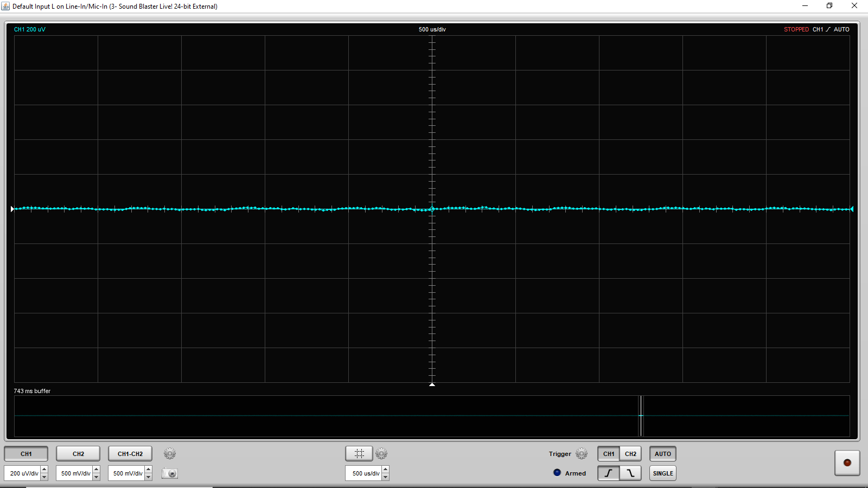The image size is (868, 488).
Task: Click the 743 ms buffer label
Action: click(x=32, y=391)
